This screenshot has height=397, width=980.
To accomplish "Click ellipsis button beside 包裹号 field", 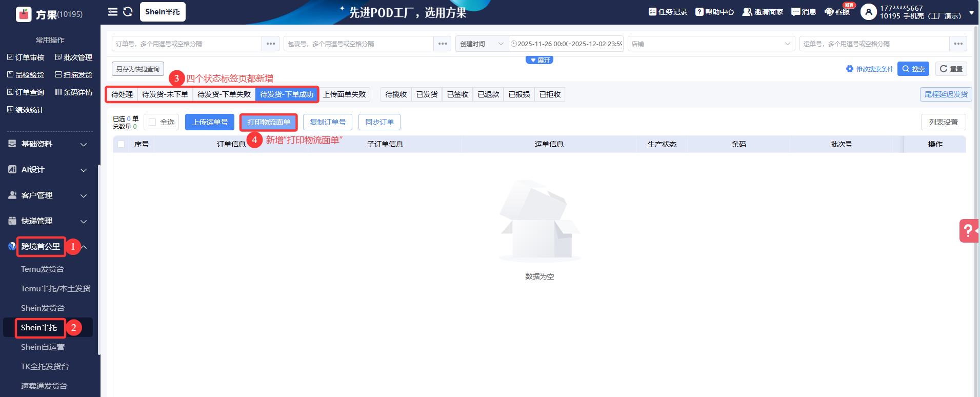I will click(x=443, y=44).
